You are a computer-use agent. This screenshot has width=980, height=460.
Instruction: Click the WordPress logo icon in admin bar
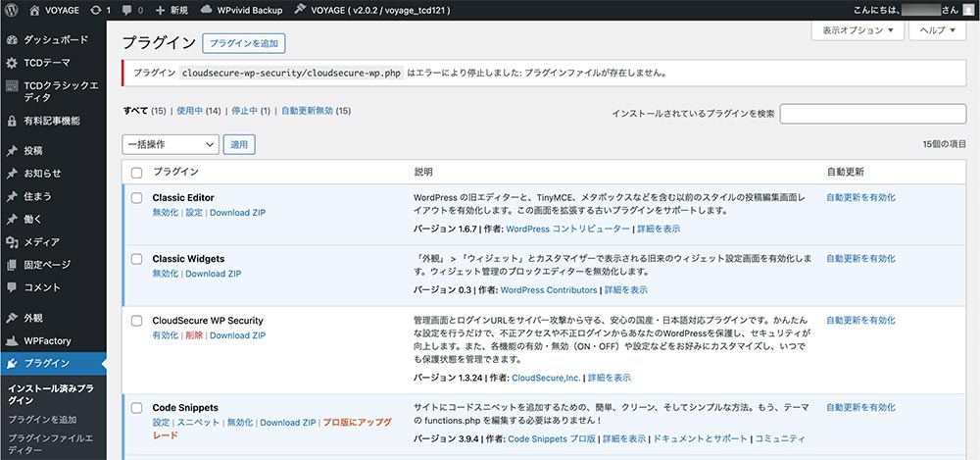pos(13,10)
